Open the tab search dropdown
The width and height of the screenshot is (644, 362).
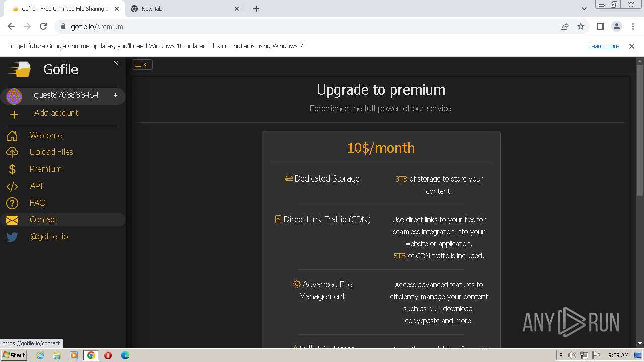(x=584, y=9)
